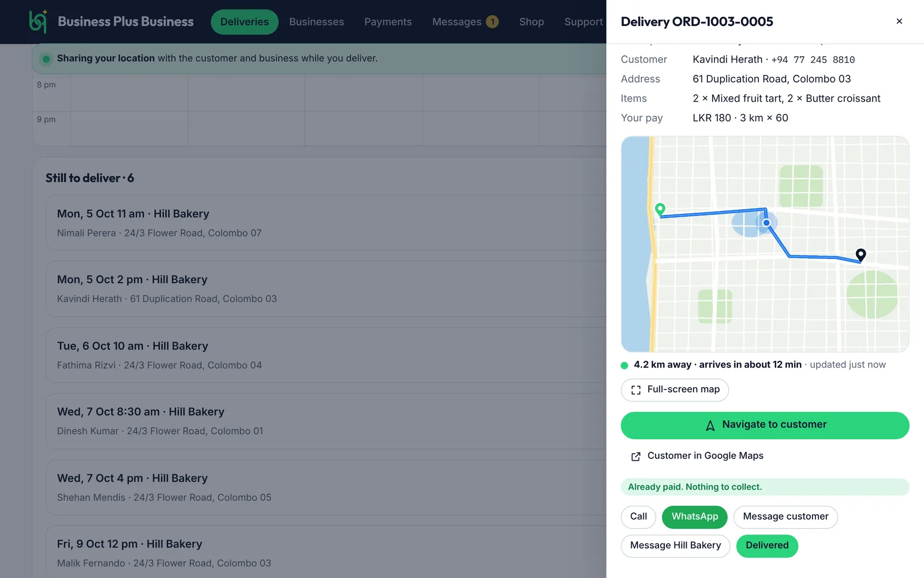Open the Deliveries tab
Viewport: 924px width, 578px height.
coord(244,22)
